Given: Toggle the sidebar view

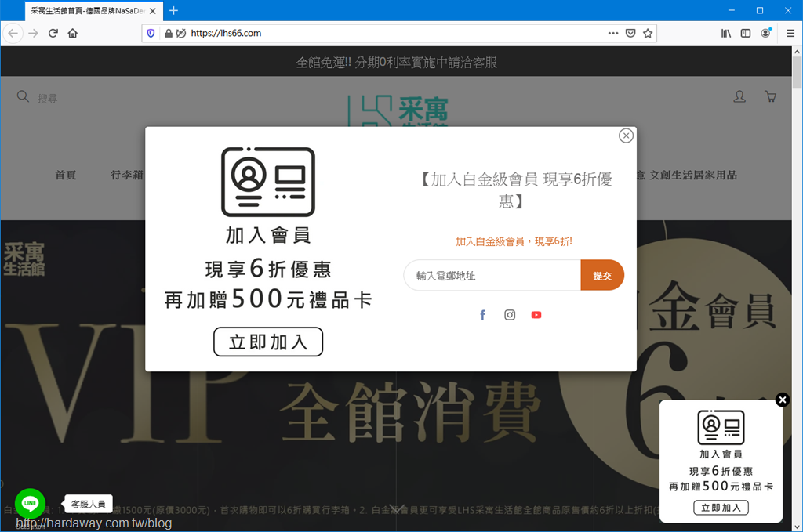Looking at the screenshot, I should (x=746, y=33).
